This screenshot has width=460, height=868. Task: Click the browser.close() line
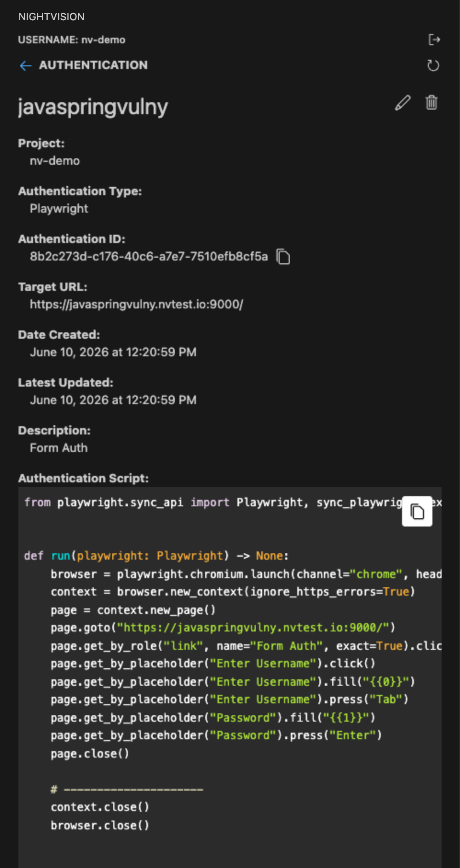point(100,825)
